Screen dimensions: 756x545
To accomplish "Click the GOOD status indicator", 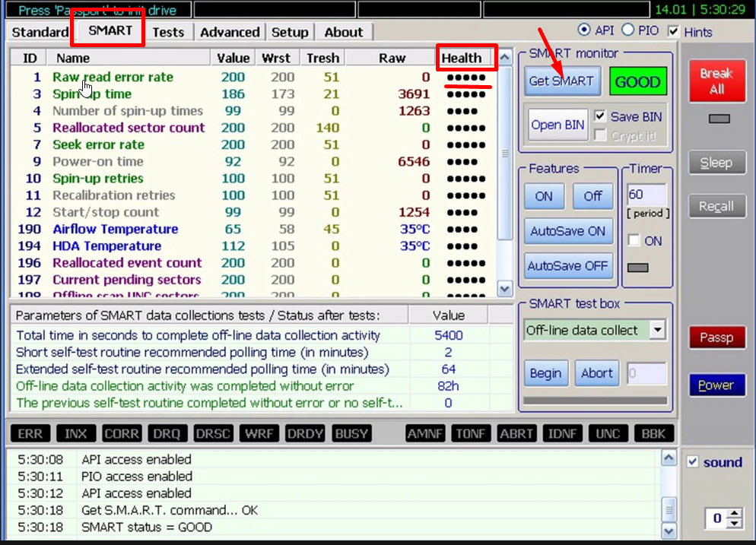I will (637, 82).
